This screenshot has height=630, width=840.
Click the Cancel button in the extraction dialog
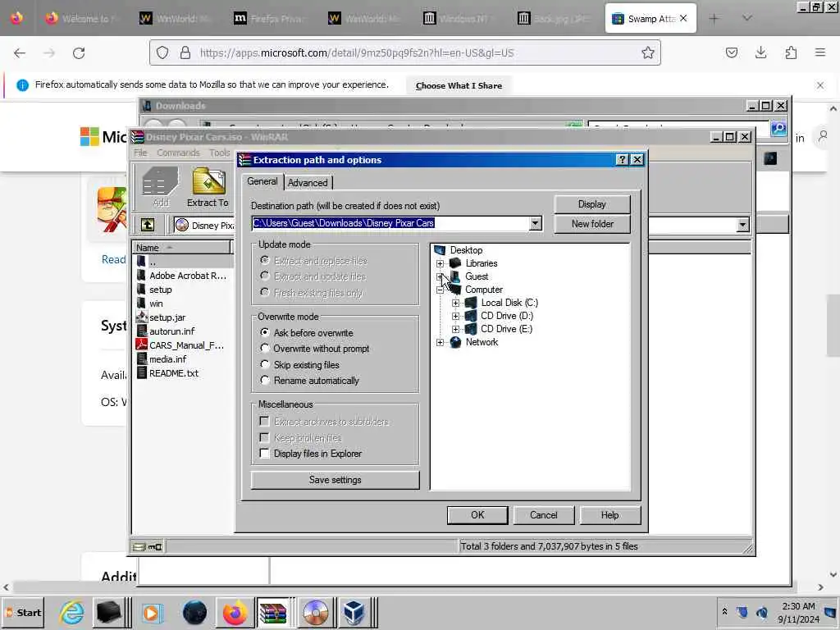coord(544,515)
